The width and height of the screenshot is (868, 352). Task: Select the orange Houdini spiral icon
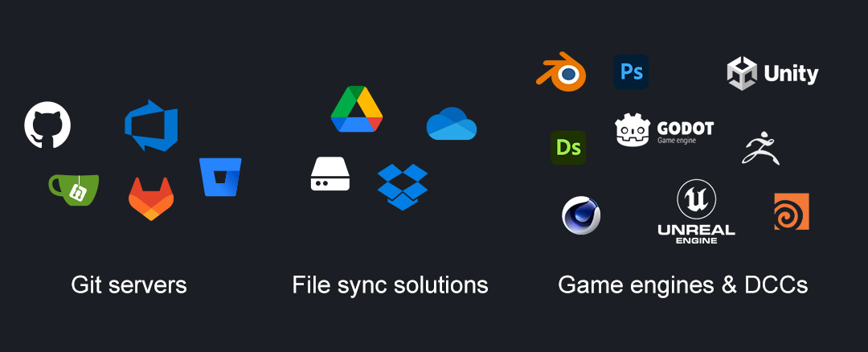pos(792,211)
